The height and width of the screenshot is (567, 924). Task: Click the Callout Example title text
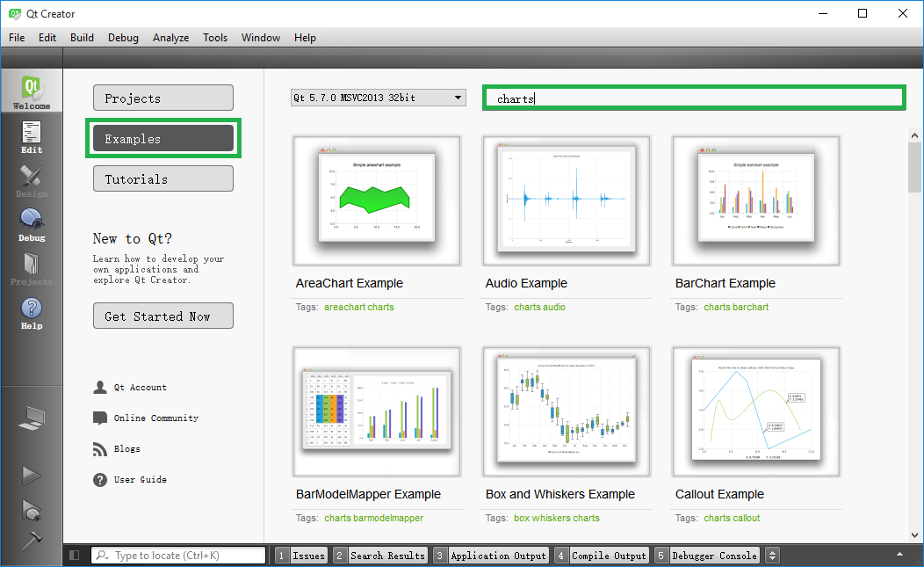(x=719, y=494)
